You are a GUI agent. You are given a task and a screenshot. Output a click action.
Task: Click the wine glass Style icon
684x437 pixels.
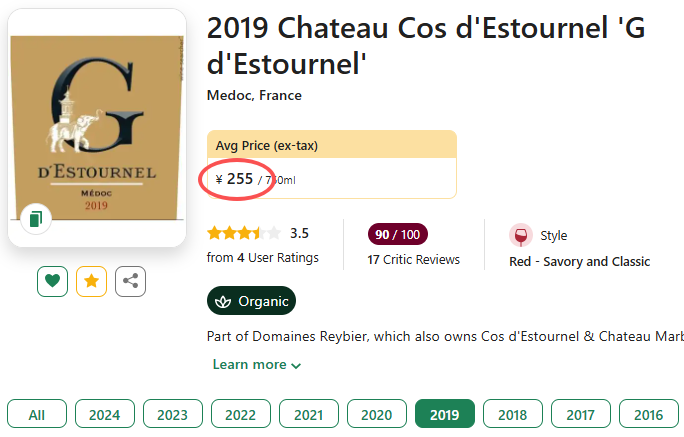click(x=520, y=236)
